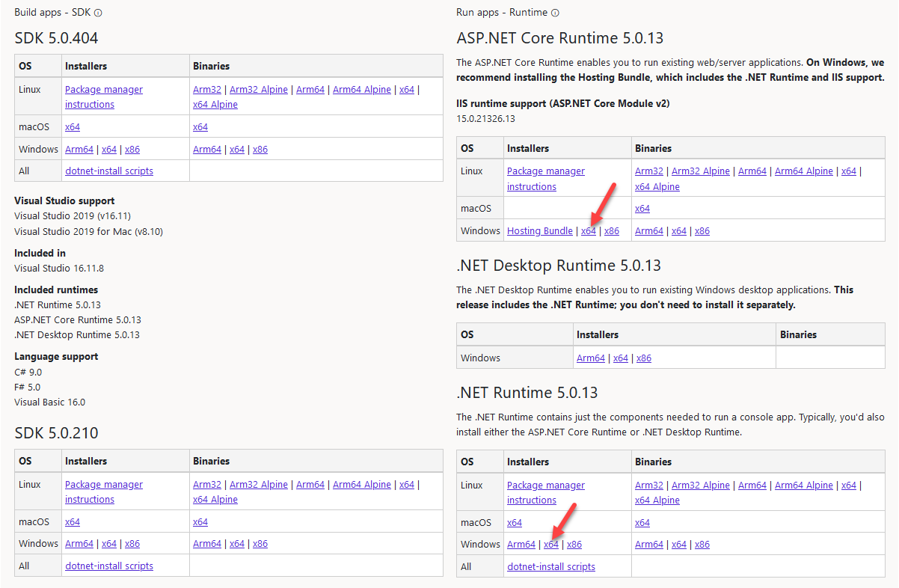This screenshot has width=899, height=588.
Task: Open SDK 5.0.210 Linux Package manager instructions
Action: [x=103, y=485]
